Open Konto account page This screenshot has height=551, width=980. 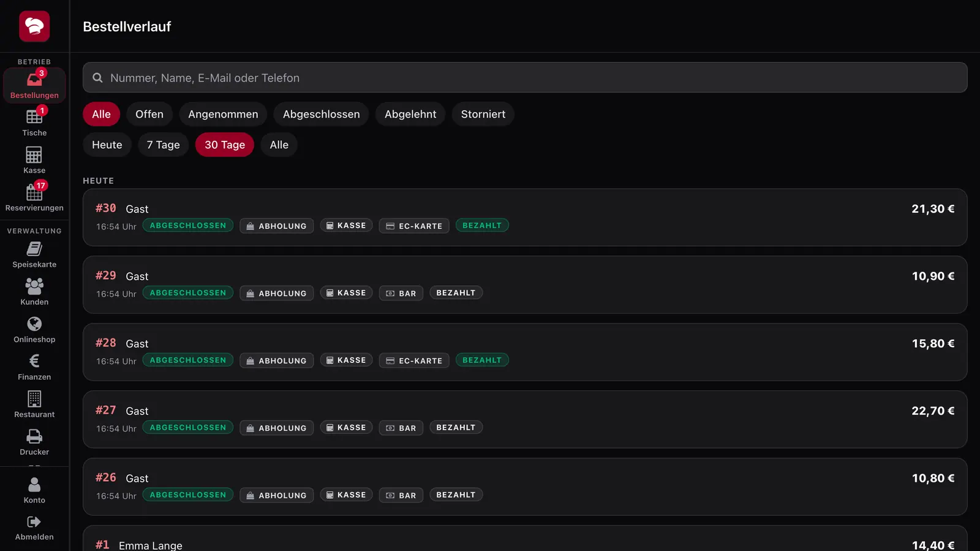point(34,490)
